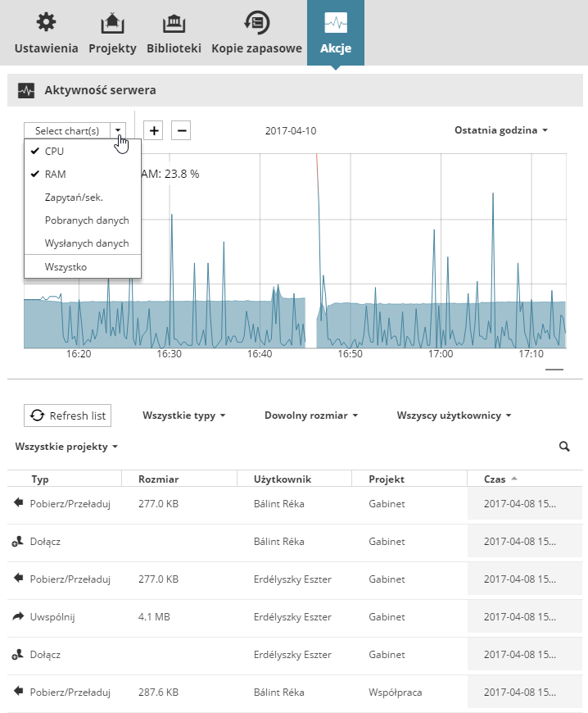Choose Wszystko from chart menu
This screenshot has height=713, width=588.
[66, 267]
